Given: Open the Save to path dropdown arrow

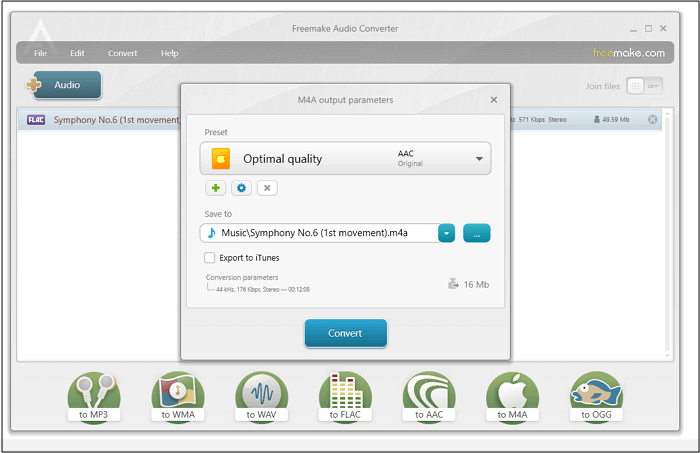Looking at the screenshot, I should 446,233.
